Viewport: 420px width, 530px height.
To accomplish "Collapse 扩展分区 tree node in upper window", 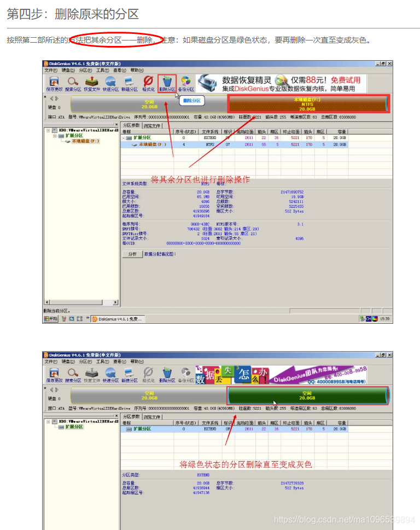I will [x=54, y=136].
